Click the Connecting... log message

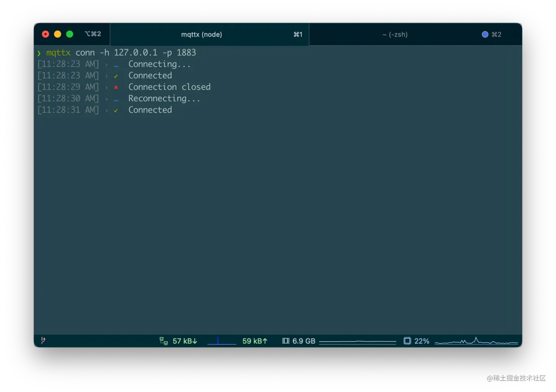pyautogui.click(x=160, y=64)
